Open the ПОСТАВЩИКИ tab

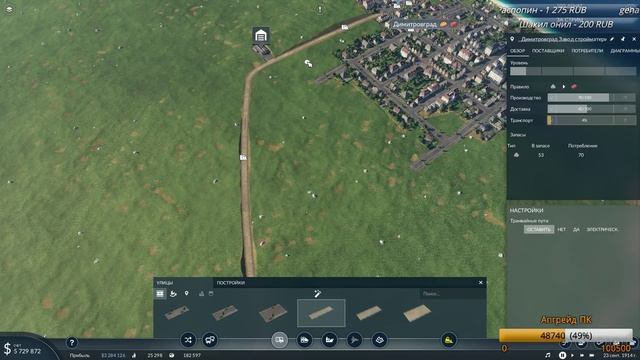coord(548,51)
